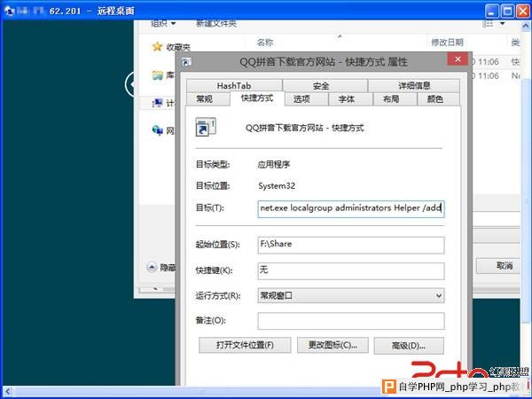Click the 高级(D)... button
Viewport: 532px width, 399px height.
[409, 346]
